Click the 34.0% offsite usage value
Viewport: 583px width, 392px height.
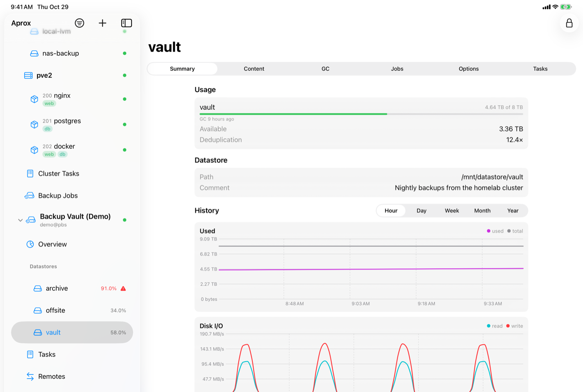coord(118,310)
